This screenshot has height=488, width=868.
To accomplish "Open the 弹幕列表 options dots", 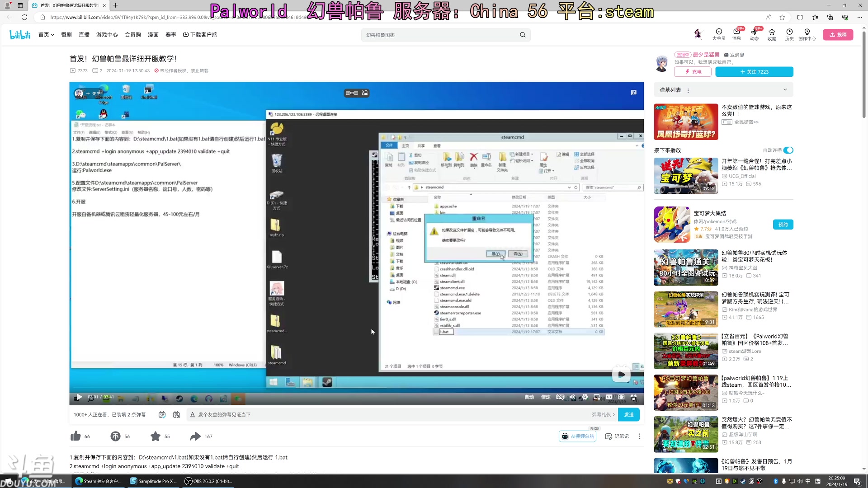I will point(688,90).
